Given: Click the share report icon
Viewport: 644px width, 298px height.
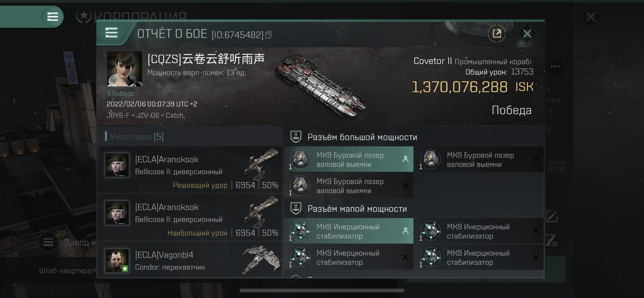Looking at the screenshot, I should (497, 34).
